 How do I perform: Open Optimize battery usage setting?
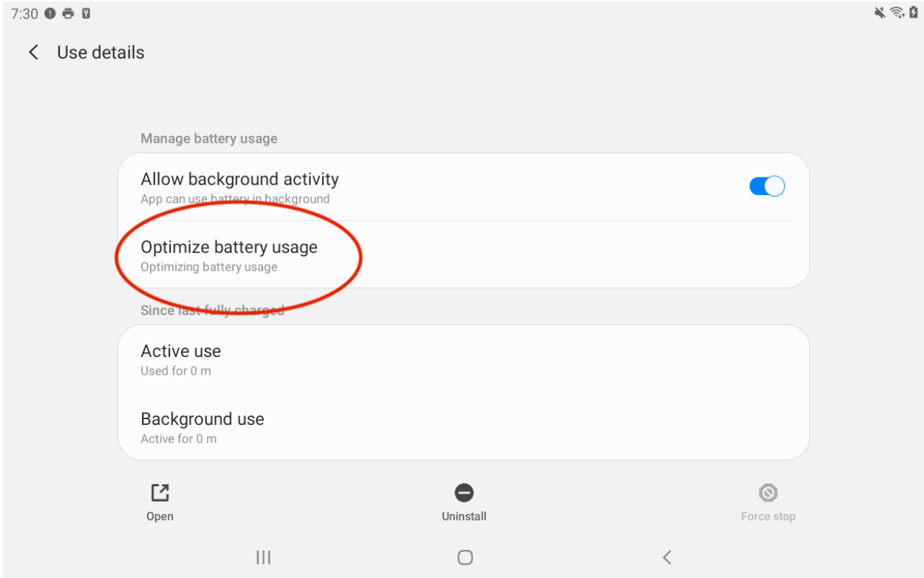(229, 255)
